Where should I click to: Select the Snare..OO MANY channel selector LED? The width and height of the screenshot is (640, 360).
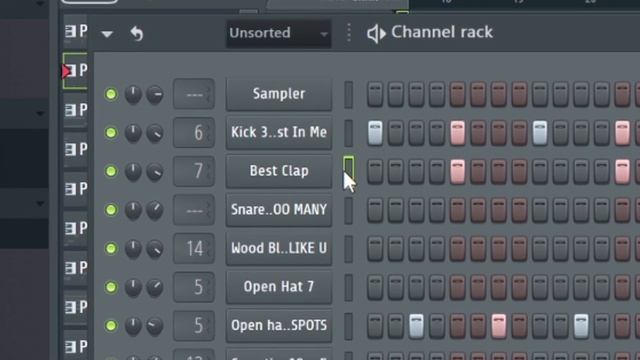click(x=348, y=210)
